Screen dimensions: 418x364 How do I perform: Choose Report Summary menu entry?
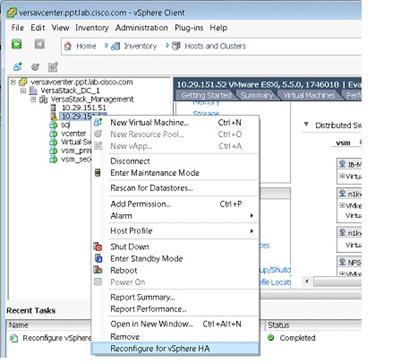tap(175, 297)
